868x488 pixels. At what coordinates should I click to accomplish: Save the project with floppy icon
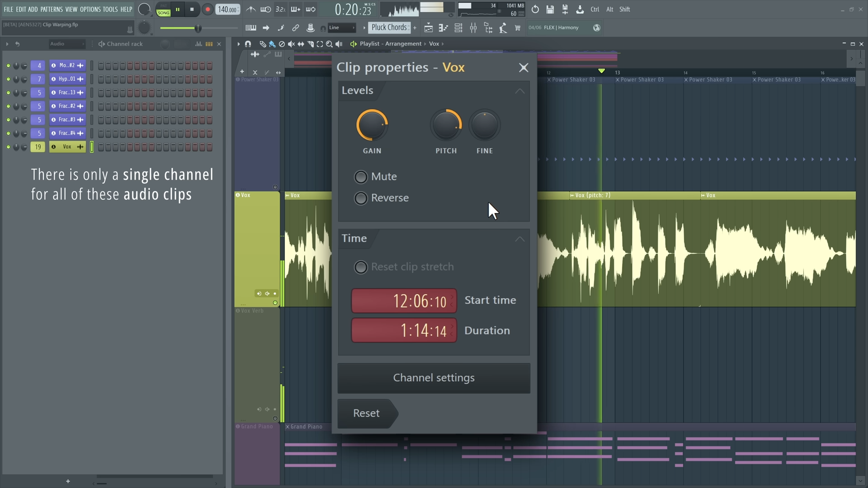(550, 9)
